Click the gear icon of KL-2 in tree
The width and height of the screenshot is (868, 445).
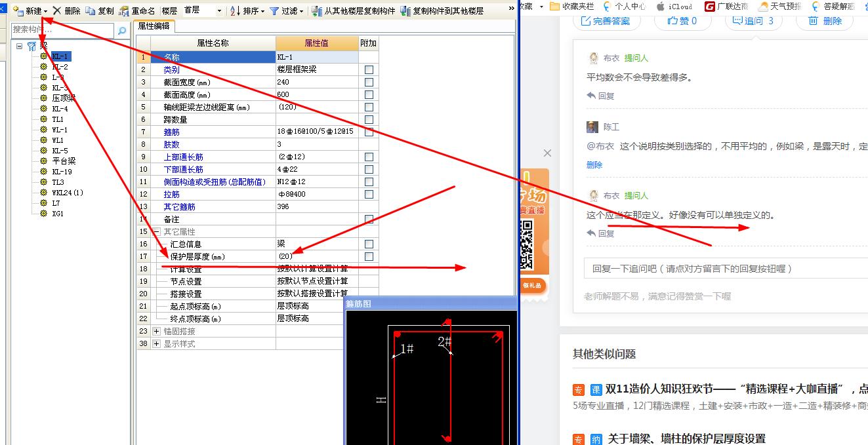pos(44,67)
